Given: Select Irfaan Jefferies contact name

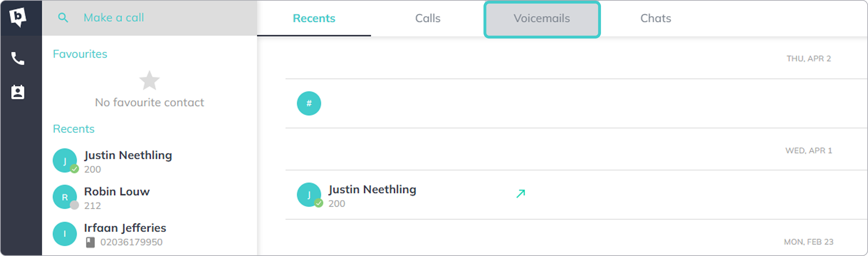Looking at the screenshot, I should coord(125,228).
